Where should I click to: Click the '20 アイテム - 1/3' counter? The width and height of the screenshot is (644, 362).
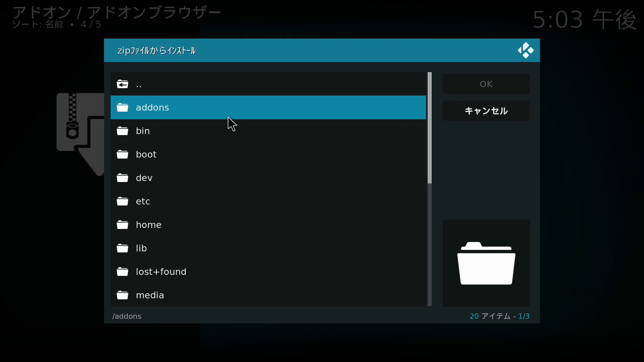499,316
